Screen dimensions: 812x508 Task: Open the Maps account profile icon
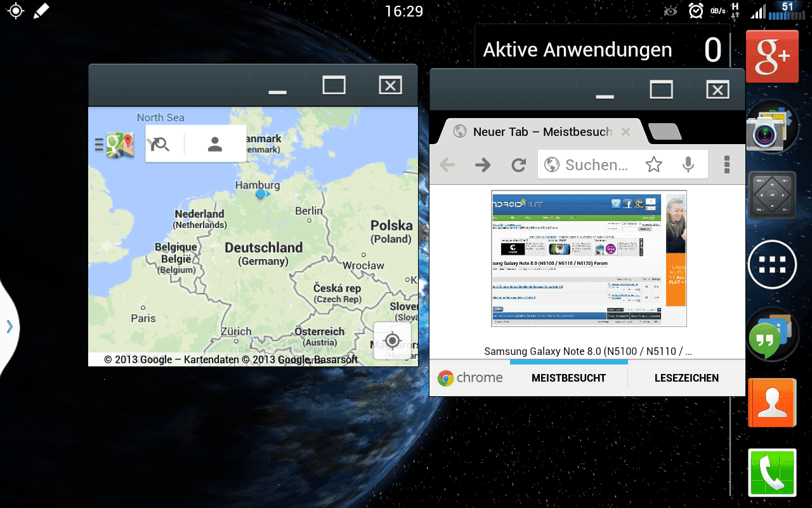pyautogui.click(x=215, y=144)
